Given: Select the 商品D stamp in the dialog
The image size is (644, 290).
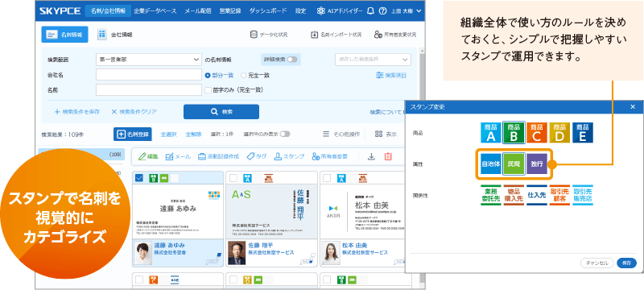Looking at the screenshot, I should (x=559, y=133).
